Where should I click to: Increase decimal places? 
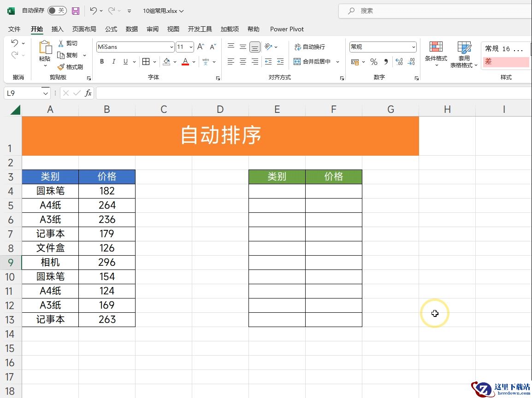[x=399, y=62]
